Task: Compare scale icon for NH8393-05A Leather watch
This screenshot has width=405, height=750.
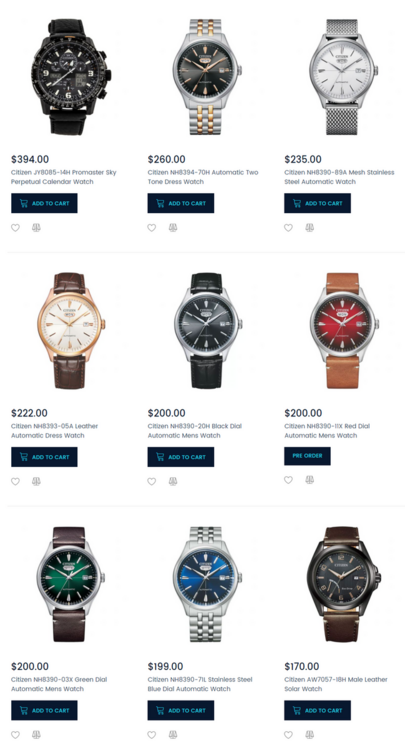Action: 36,481
